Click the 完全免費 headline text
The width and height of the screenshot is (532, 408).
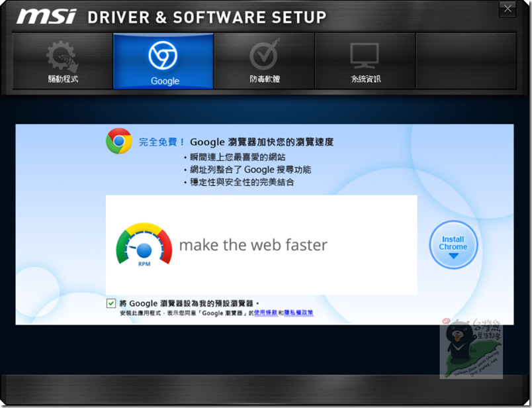tap(161, 142)
